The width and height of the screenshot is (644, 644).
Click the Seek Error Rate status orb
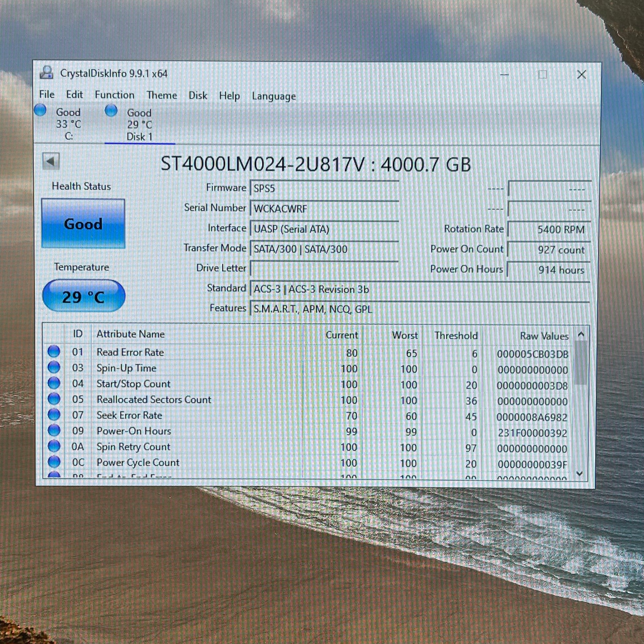click(54, 415)
